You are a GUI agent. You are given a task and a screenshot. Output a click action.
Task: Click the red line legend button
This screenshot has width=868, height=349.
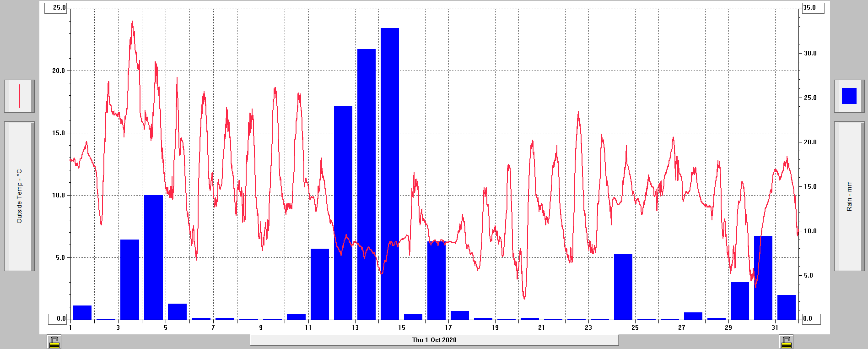pos(19,96)
